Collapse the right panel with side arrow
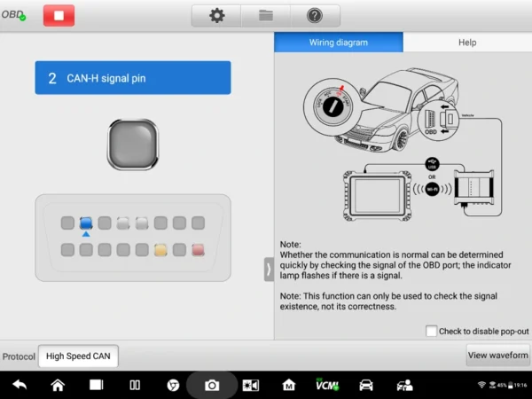The image size is (532, 399). (x=269, y=270)
